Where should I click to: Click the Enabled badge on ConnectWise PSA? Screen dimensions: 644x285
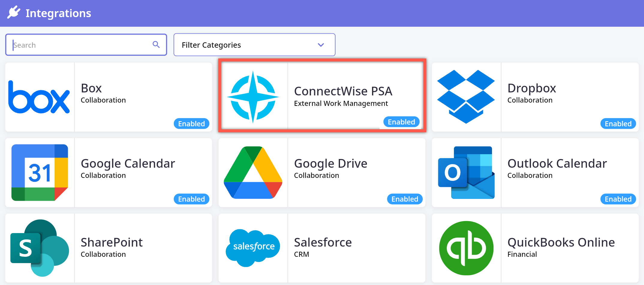(401, 122)
